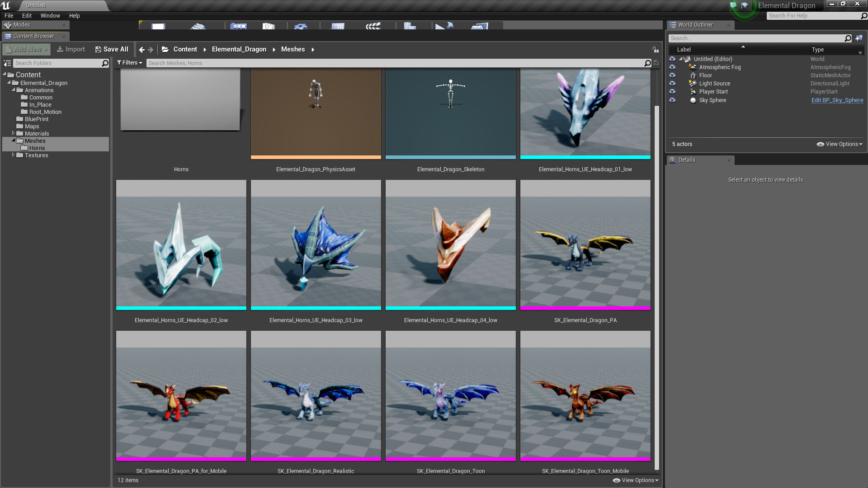Select the BluePrint folder

(37, 119)
